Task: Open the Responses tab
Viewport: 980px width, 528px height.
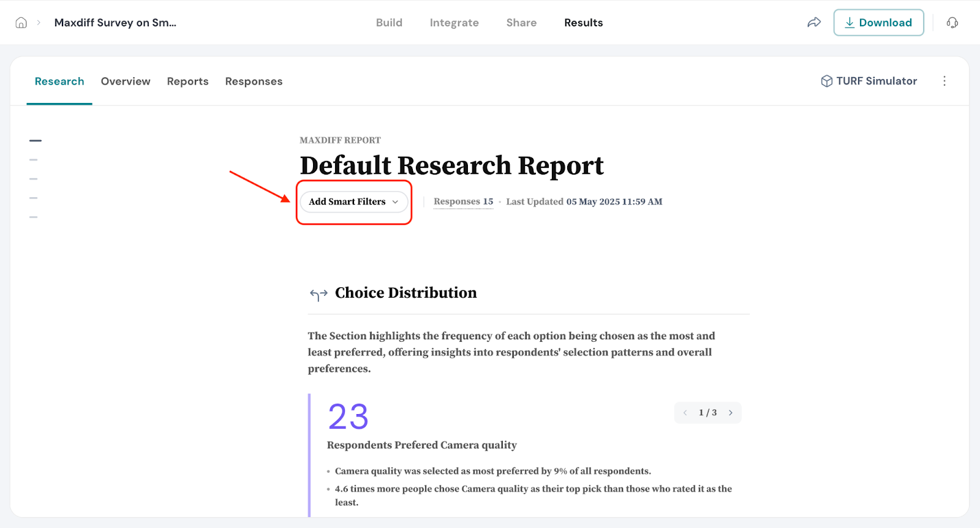Action: pyautogui.click(x=254, y=81)
